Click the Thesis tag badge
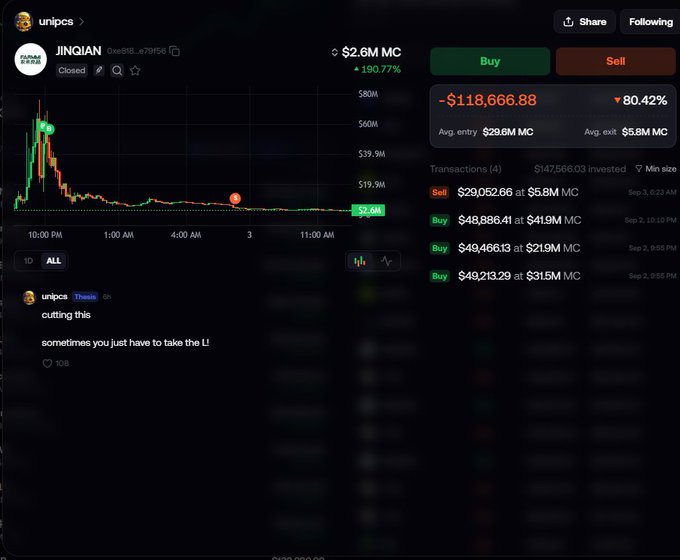680x560 pixels. (x=85, y=297)
